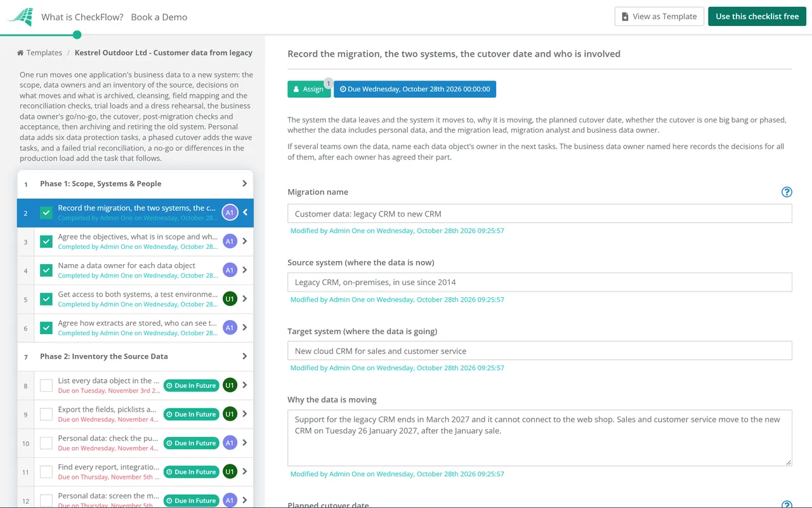The image size is (812, 508).
Task: Focus the Target system input field
Action: pos(540,351)
